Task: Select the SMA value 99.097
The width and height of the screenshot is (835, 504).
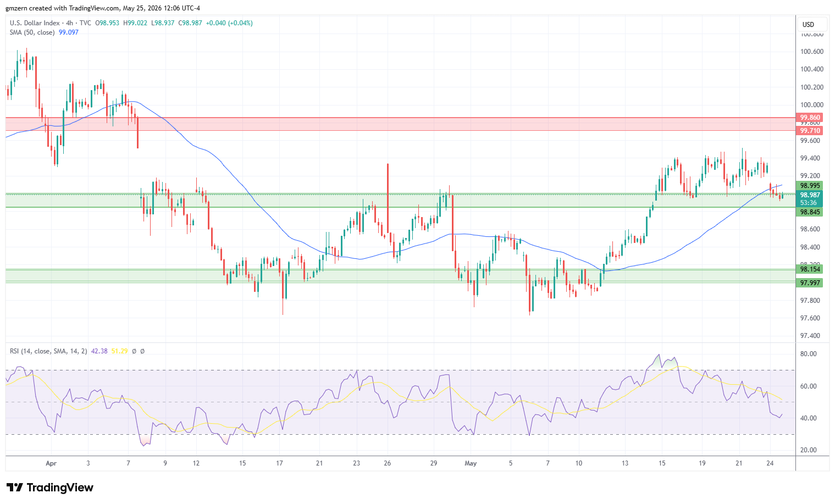Action: (x=69, y=32)
